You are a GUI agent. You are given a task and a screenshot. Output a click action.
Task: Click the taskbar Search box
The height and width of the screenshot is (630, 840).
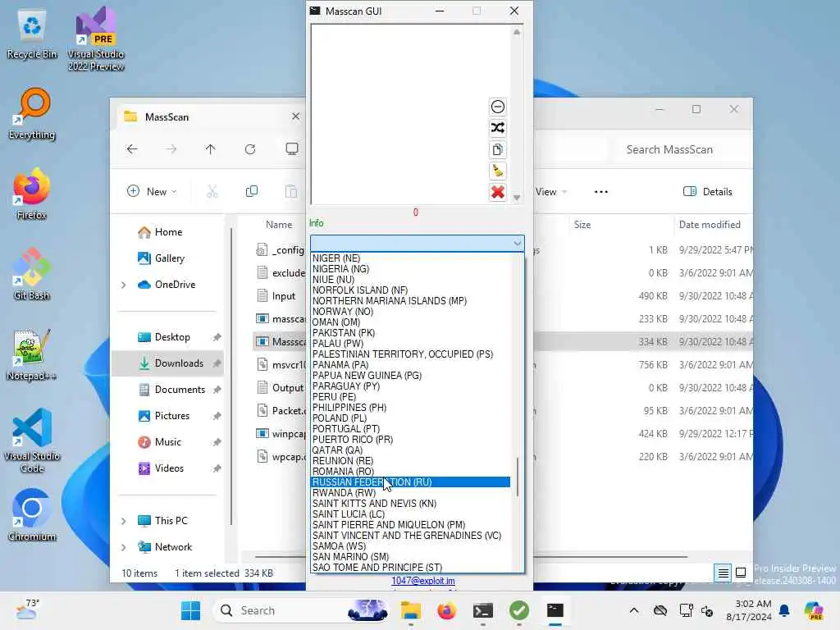(302, 610)
